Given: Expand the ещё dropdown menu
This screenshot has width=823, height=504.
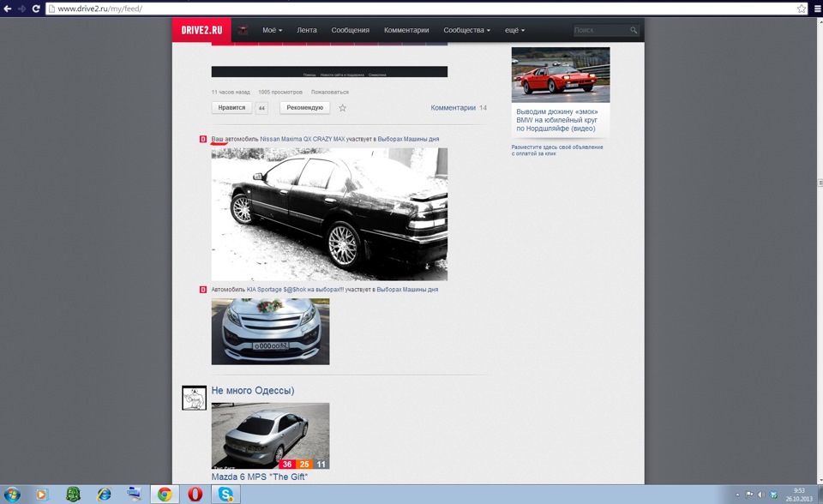Looking at the screenshot, I should coord(514,31).
